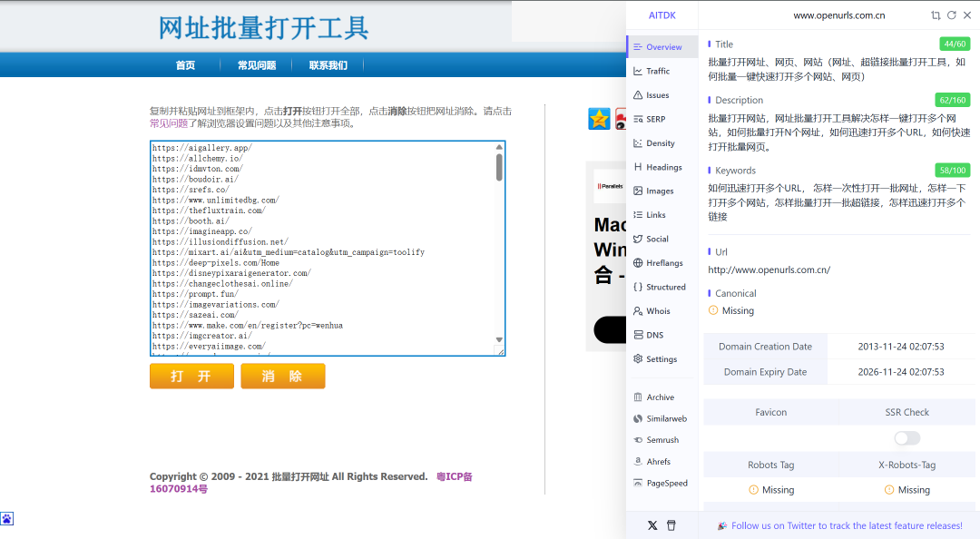Screen dimensions: 980x539
Task: Click the 网址批量打开工具 site title
Action: coord(263,27)
